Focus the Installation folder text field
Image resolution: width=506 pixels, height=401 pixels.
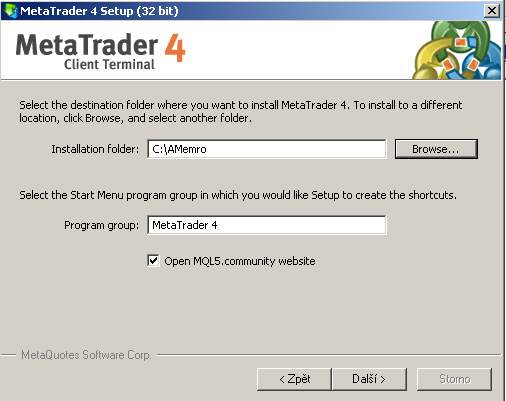pos(267,149)
